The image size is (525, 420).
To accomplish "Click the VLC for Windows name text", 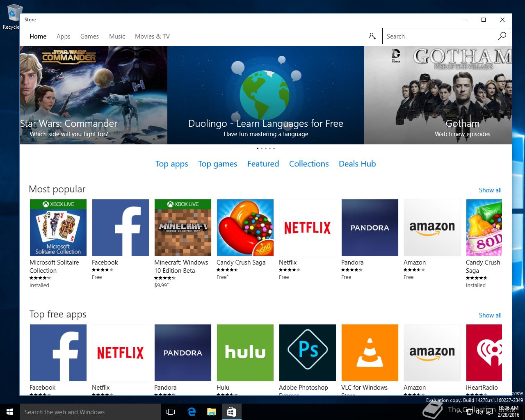I will click(x=364, y=388).
